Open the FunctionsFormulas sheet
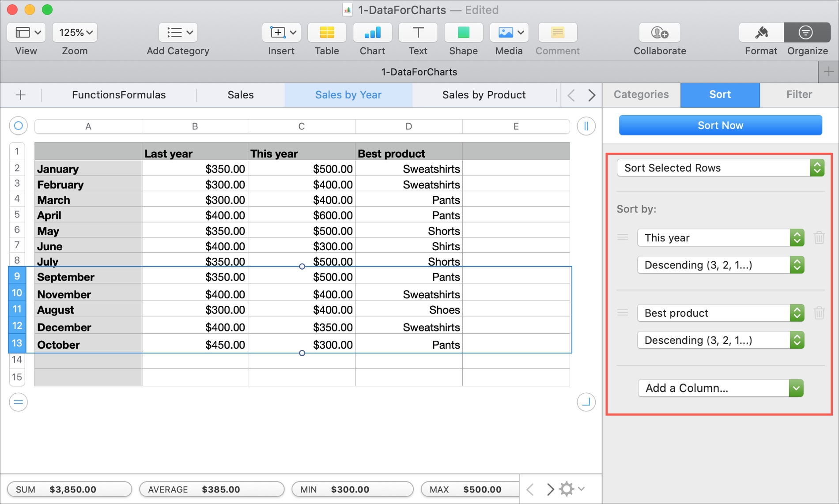This screenshot has width=839, height=504. (119, 94)
